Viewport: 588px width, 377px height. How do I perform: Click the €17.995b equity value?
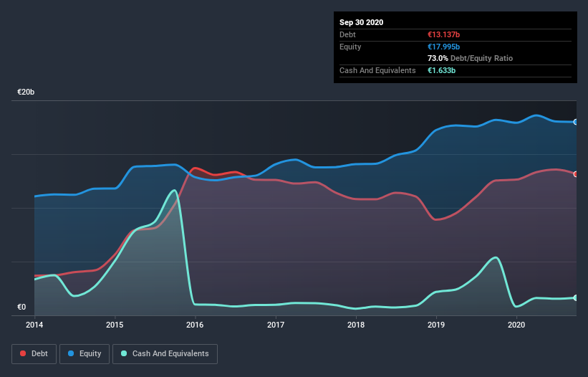click(443, 47)
